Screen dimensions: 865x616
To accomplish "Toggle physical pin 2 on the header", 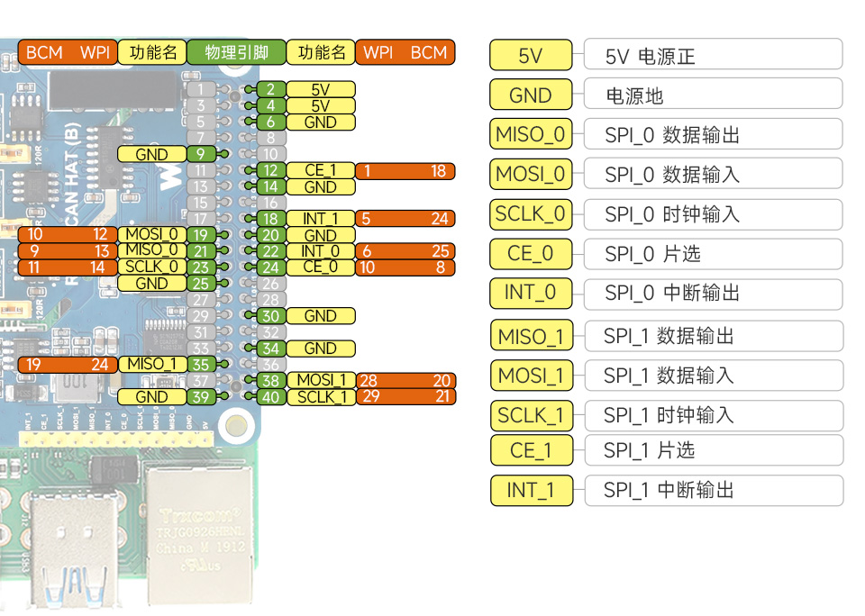I will (x=269, y=89).
